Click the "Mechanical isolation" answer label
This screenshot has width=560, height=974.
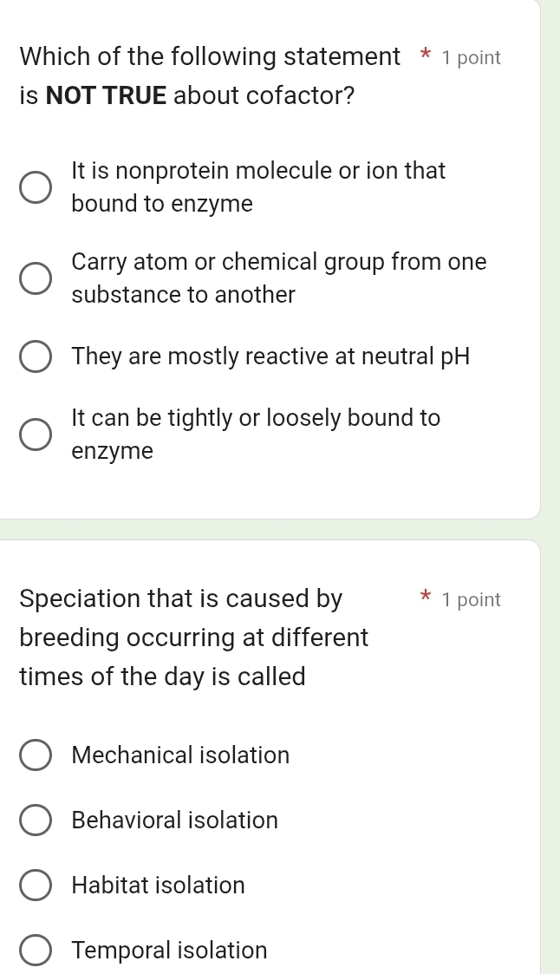tap(180, 755)
